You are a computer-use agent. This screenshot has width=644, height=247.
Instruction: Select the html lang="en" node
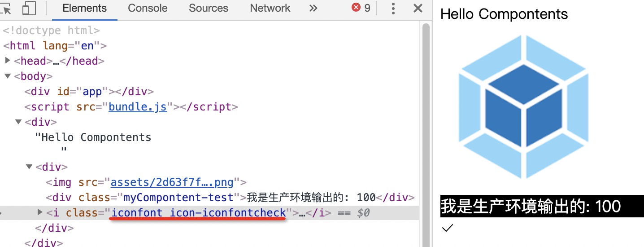click(x=55, y=46)
